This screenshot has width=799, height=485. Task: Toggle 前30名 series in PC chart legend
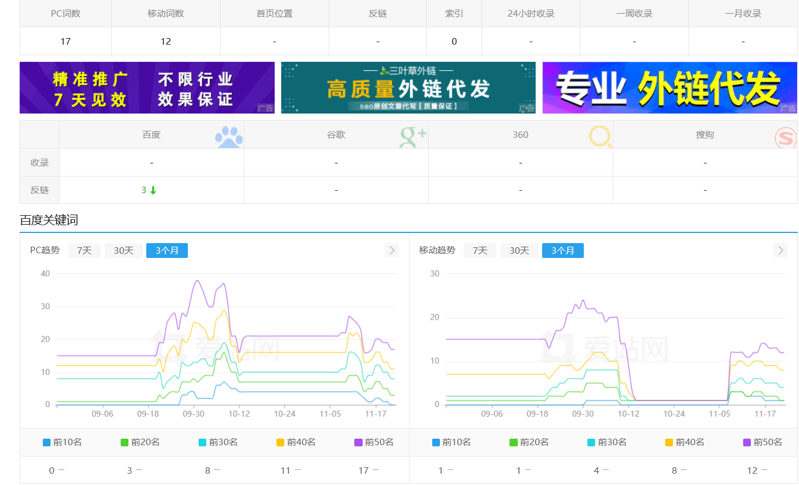tap(218, 442)
